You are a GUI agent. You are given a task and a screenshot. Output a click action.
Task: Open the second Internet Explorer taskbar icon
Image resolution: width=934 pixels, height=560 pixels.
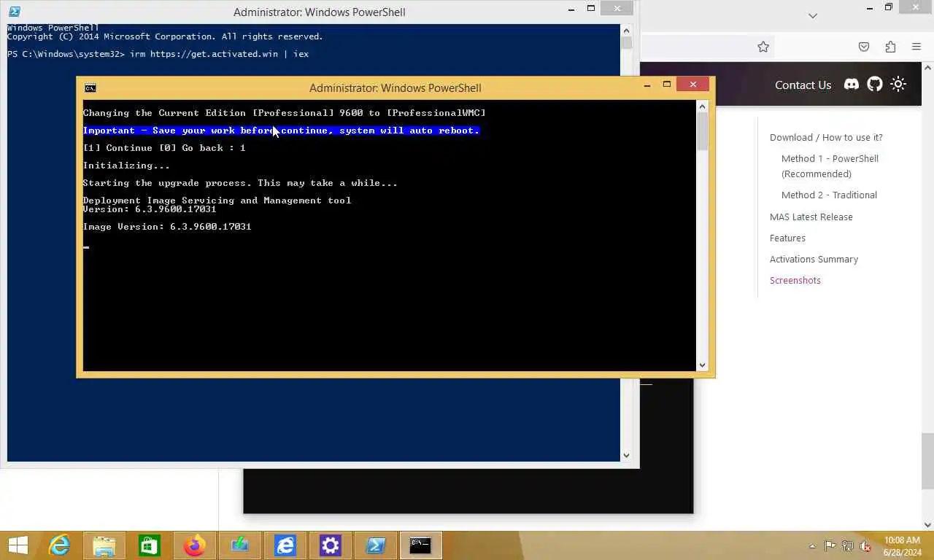[285, 545]
